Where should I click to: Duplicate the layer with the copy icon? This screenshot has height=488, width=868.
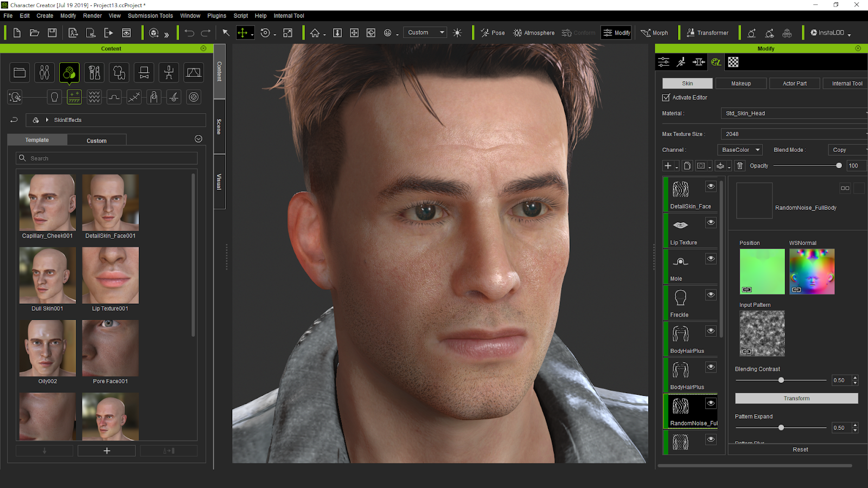coord(687,166)
